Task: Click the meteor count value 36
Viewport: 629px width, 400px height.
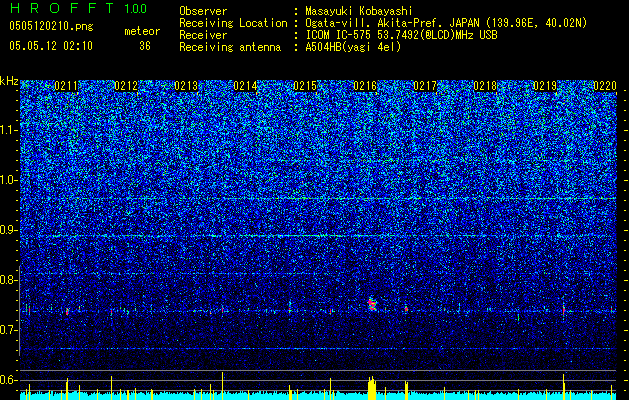Action: pyautogui.click(x=145, y=46)
